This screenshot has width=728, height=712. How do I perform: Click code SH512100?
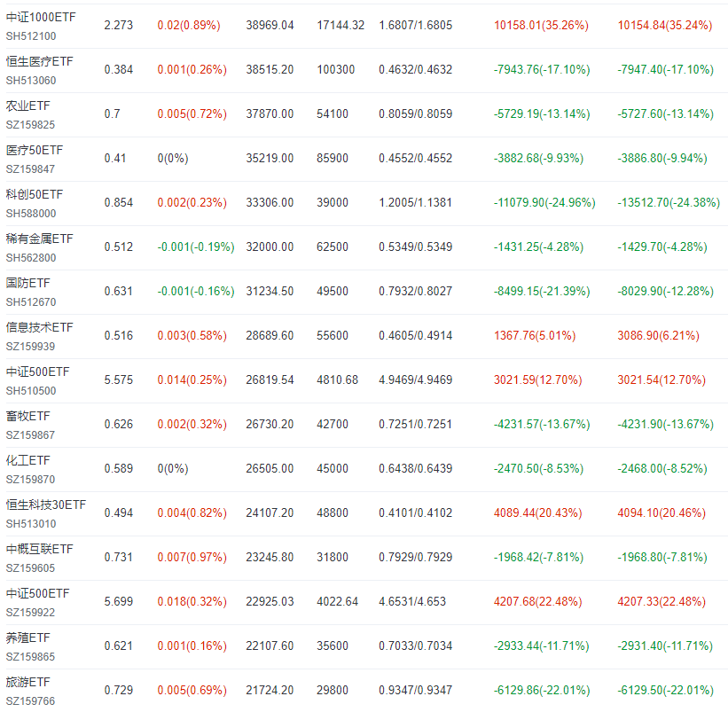pyautogui.click(x=31, y=36)
